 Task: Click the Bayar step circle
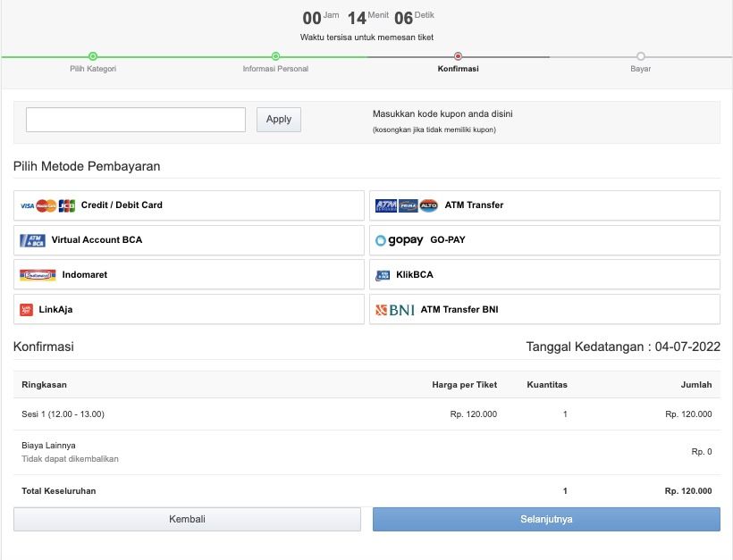click(641, 56)
